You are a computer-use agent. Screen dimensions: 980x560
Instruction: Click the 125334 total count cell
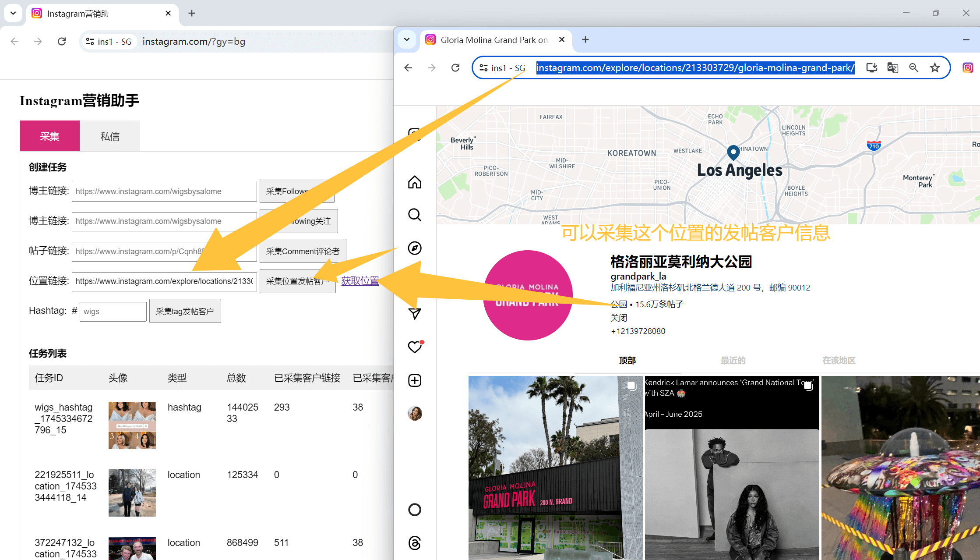pyautogui.click(x=243, y=475)
